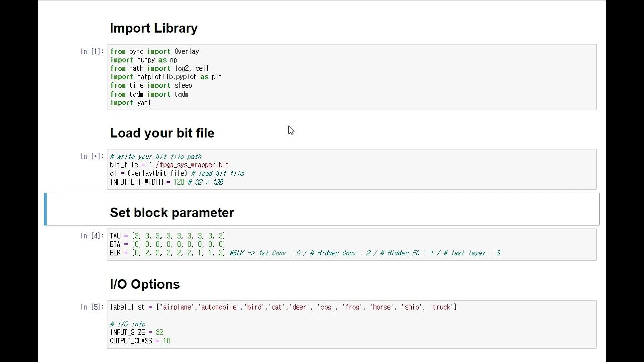Click the ETA list assignment line
644x362 pixels.
[x=167, y=244]
